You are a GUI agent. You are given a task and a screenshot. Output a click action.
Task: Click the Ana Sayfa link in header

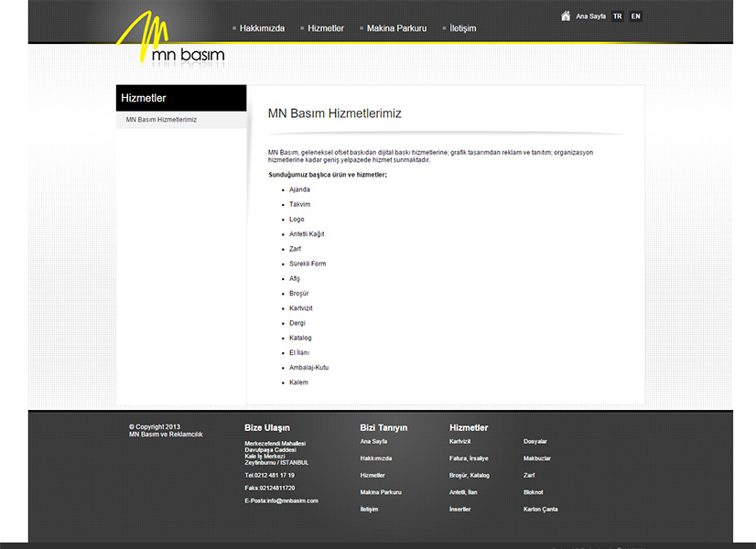point(590,16)
